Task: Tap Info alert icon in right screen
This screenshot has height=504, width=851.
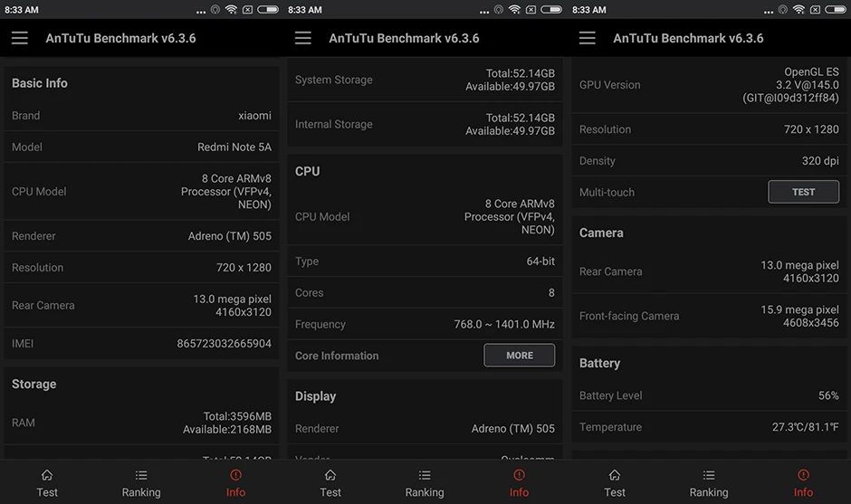Action: coord(803,475)
